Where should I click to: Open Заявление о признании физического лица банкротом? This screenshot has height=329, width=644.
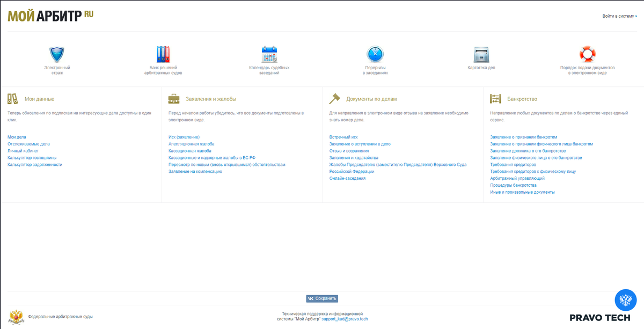click(541, 144)
